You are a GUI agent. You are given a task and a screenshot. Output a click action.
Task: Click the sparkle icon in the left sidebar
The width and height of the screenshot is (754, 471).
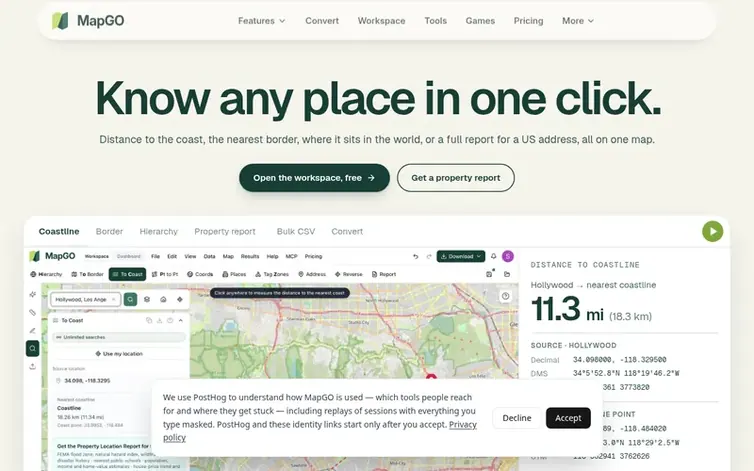[x=33, y=294]
